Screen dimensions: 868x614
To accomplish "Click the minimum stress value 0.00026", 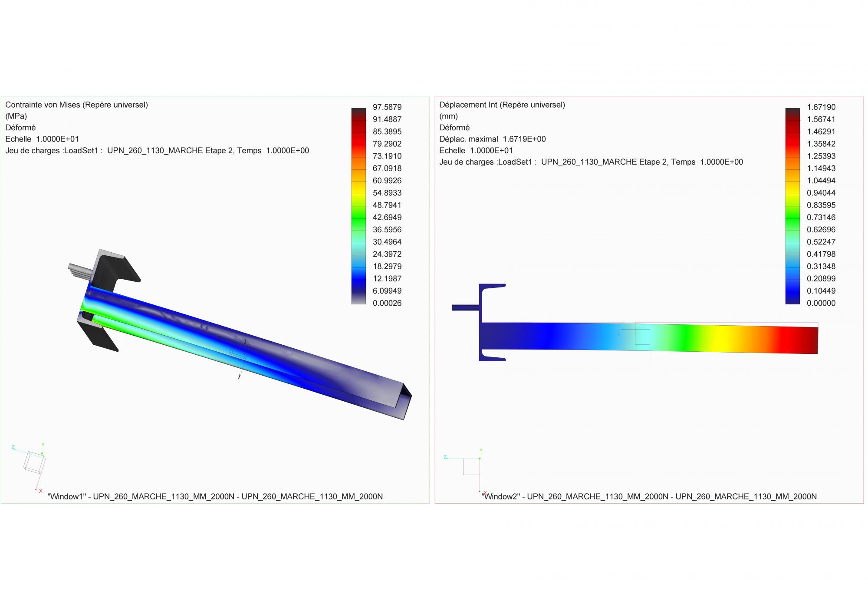I will 387,303.
